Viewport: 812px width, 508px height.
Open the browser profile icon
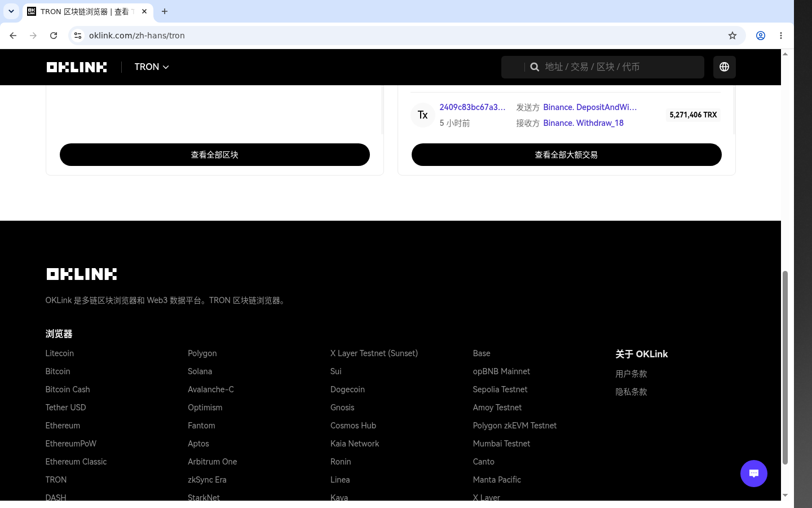[x=761, y=36]
